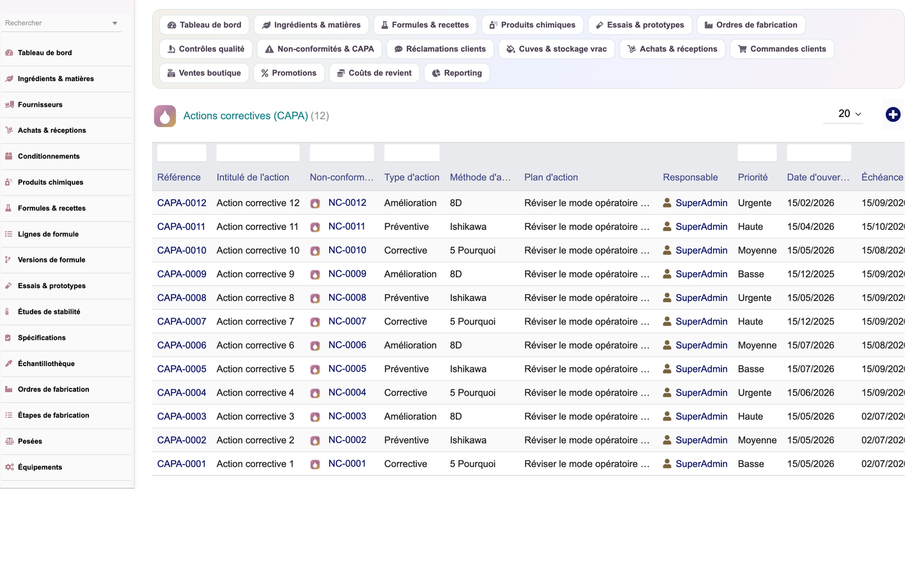Sort by Référence column header
This screenshot has width=924, height=577.
[x=179, y=178]
